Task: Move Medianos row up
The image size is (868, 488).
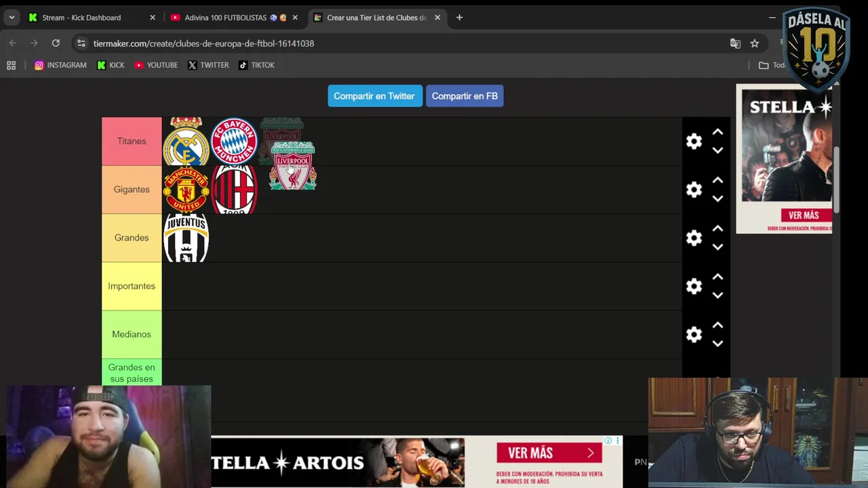Action: click(717, 325)
